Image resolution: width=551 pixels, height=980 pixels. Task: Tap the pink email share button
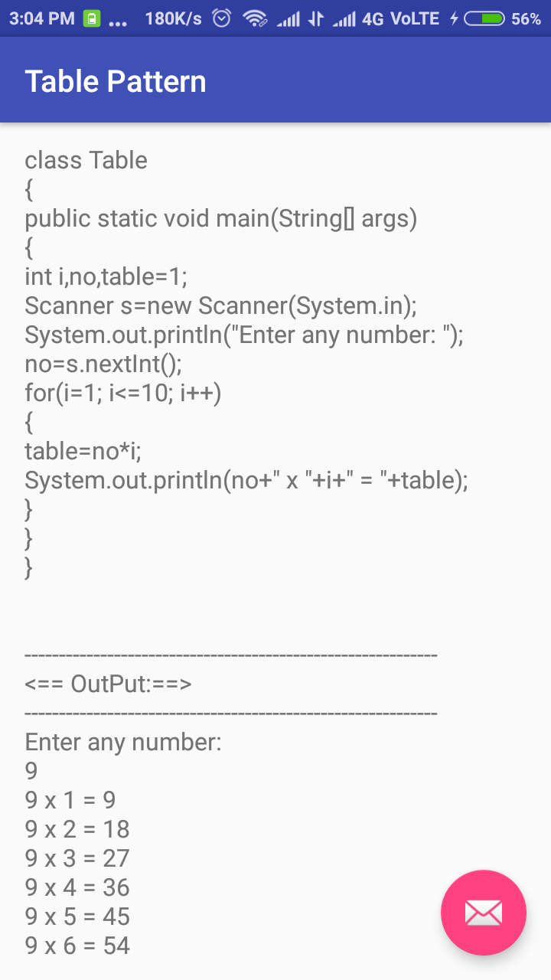click(483, 913)
